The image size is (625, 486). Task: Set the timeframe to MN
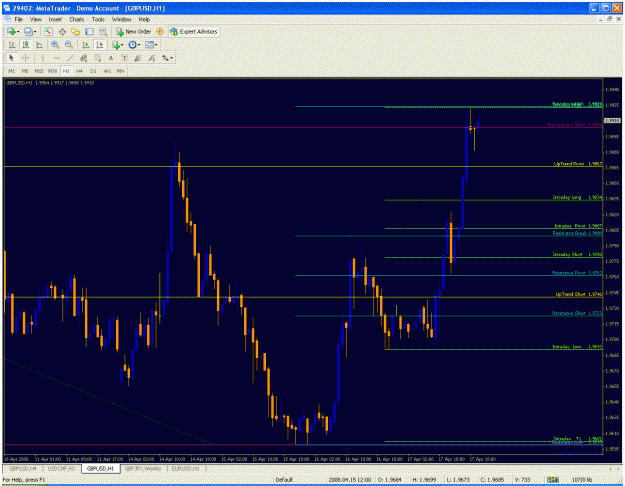click(x=120, y=71)
